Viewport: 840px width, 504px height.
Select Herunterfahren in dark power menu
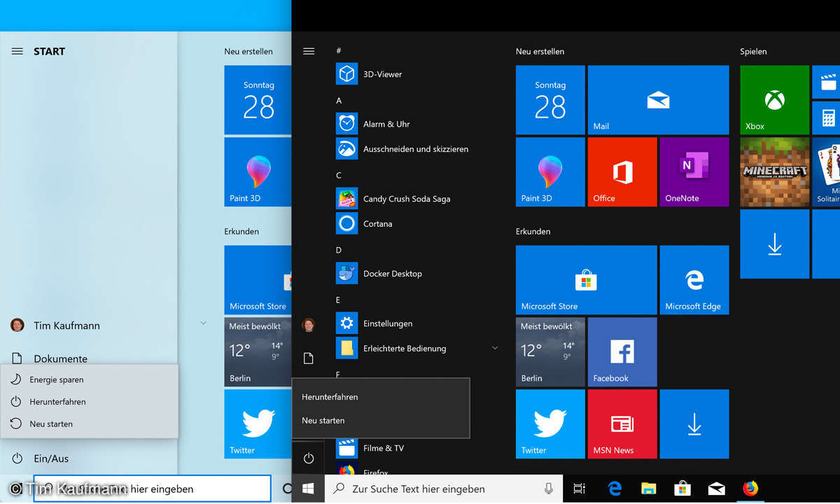tap(381, 397)
